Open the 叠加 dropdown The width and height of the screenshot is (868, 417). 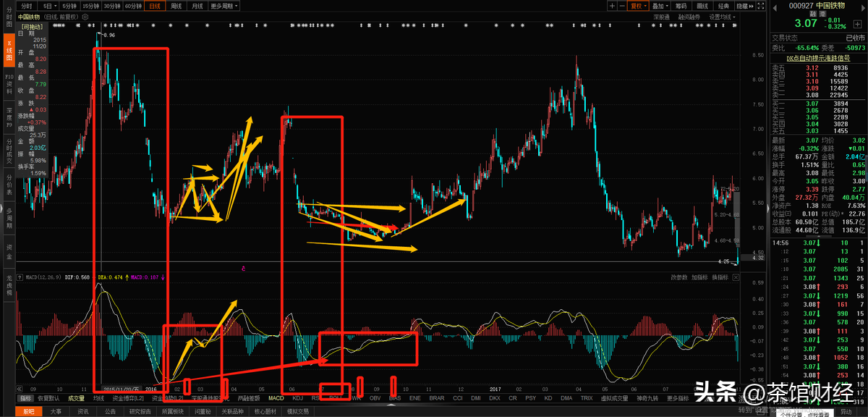(660, 6)
